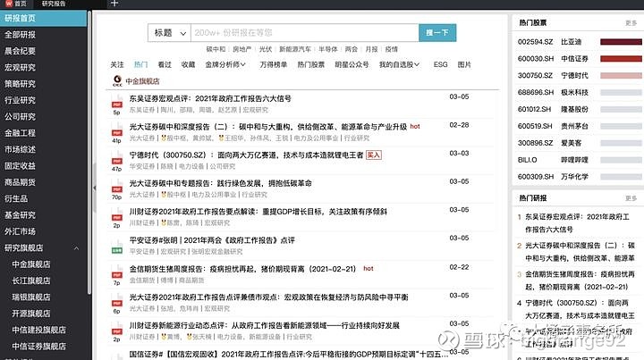Select the 热门 filter tab
Image resolution: width=644 pixels, height=360 pixels.
(141, 64)
